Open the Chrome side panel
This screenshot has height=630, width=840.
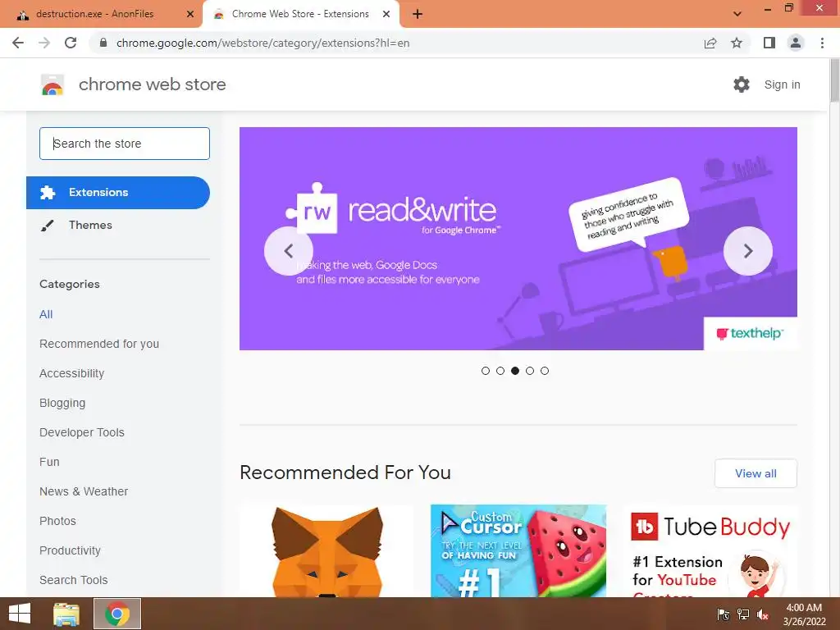(x=769, y=43)
